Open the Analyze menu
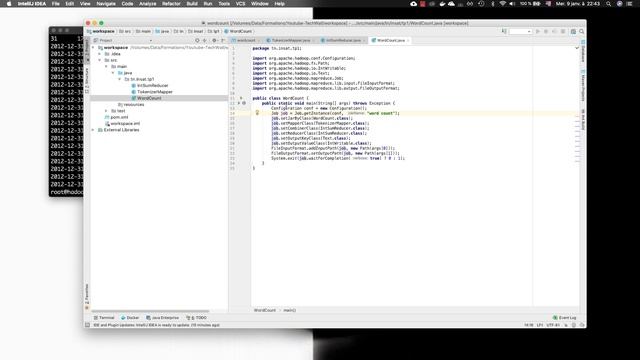This screenshot has width=640, height=360. [148, 4]
